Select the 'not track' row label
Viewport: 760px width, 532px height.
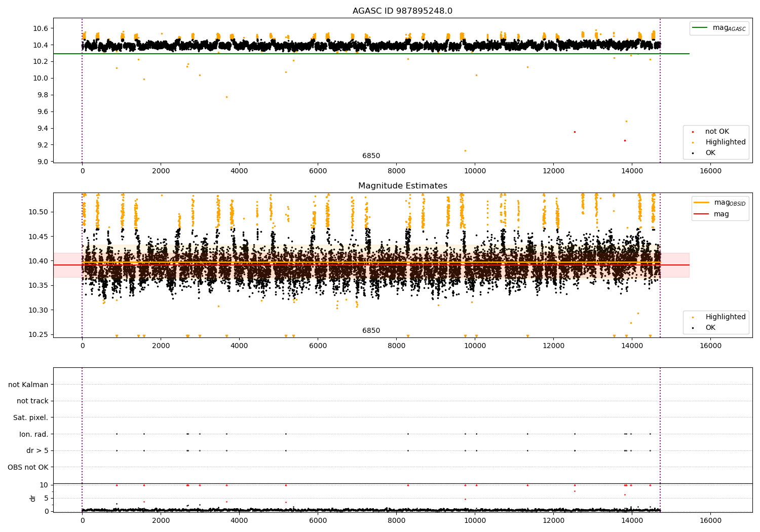(x=32, y=401)
